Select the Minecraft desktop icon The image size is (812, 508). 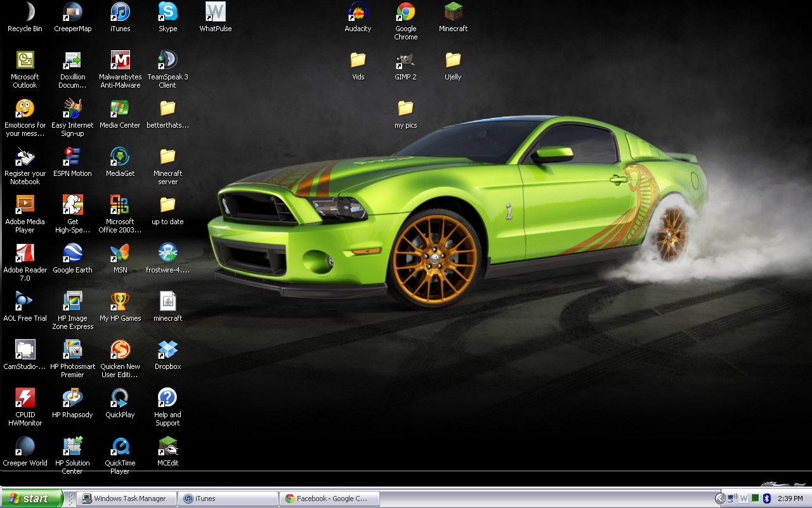click(x=453, y=12)
